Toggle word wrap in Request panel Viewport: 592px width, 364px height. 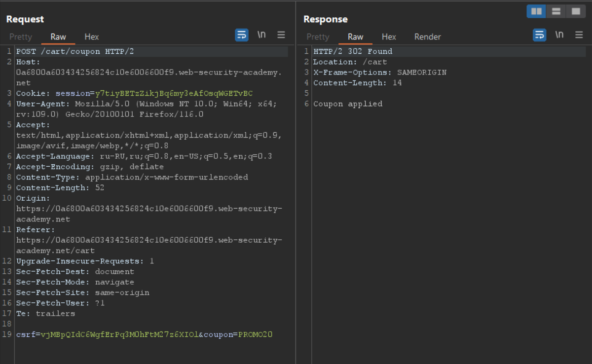point(242,35)
